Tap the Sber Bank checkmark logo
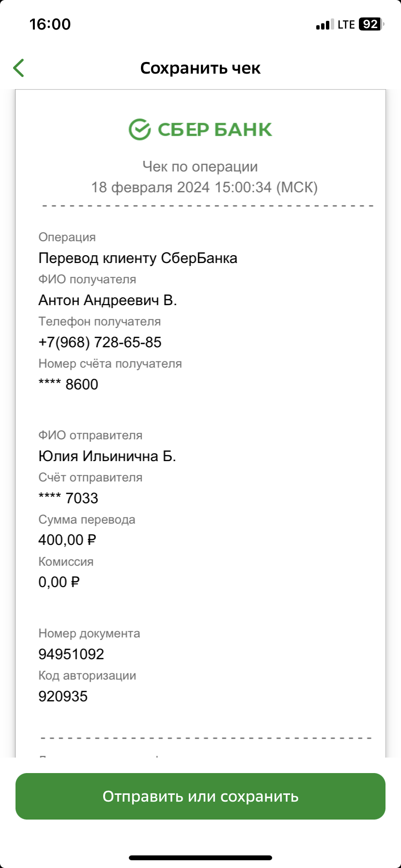This screenshot has height=868, width=401. tap(139, 129)
